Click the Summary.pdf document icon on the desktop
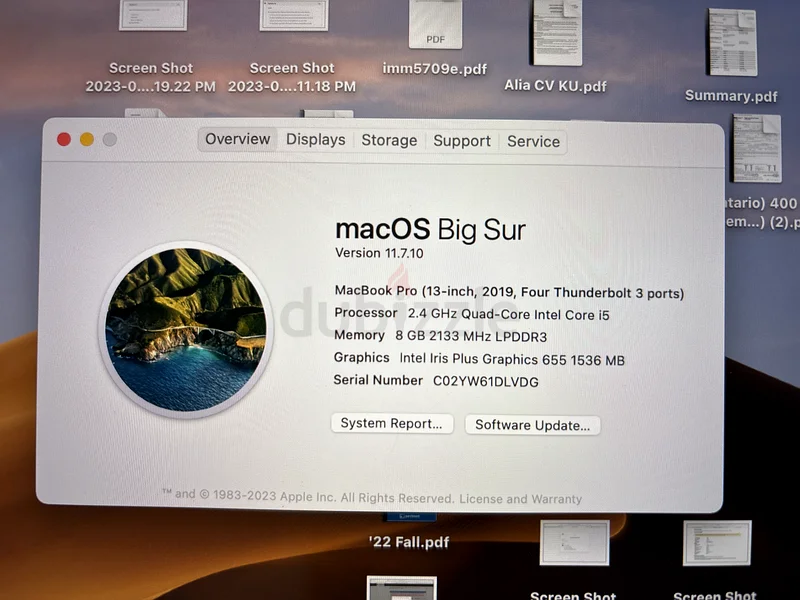 [x=732, y=42]
